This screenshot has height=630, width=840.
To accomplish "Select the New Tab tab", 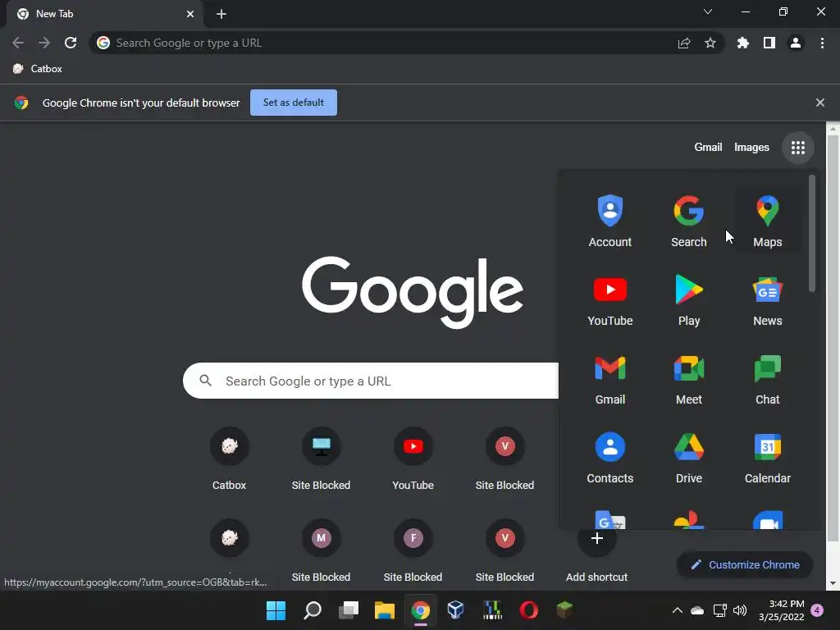I will click(x=104, y=14).
